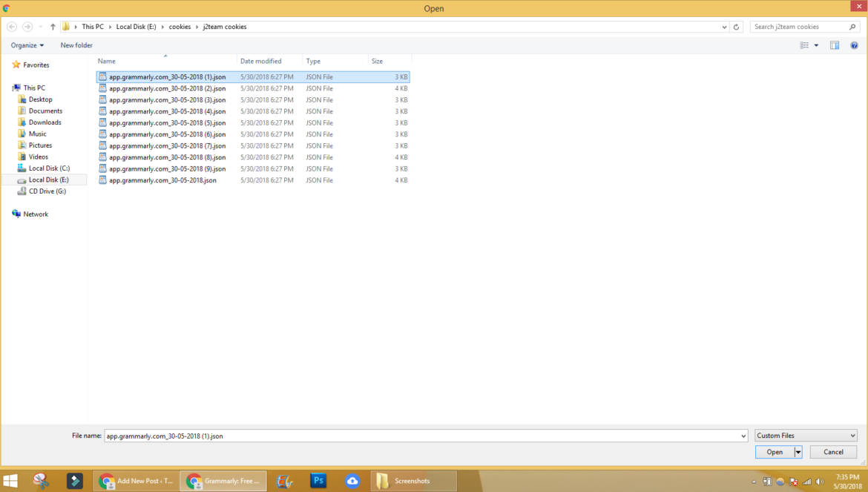Open Downloads in navigation pane

pyautogui.click(x=45, y=122)
